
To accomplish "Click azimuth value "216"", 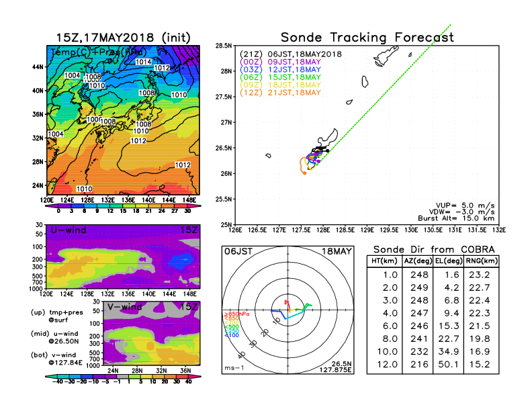I will coord(419,365).
